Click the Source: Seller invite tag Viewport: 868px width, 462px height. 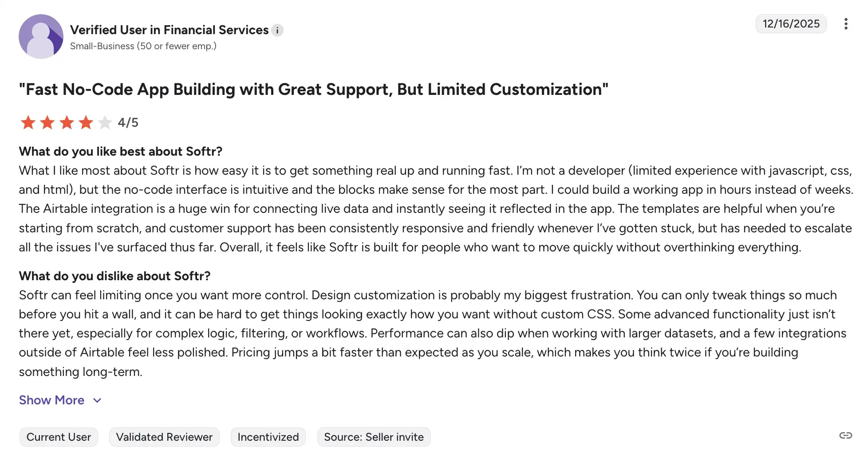tap(374, 437)
